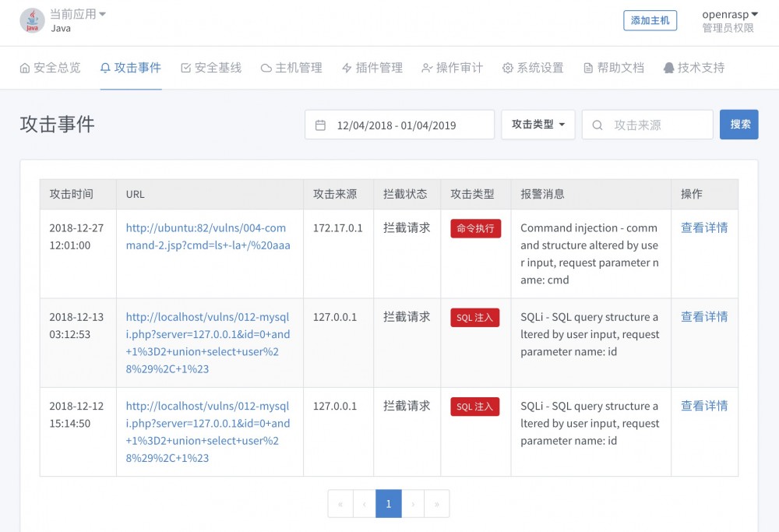Switch to the 安全基线 tab

pyautogui.click(x=211, y=68)
